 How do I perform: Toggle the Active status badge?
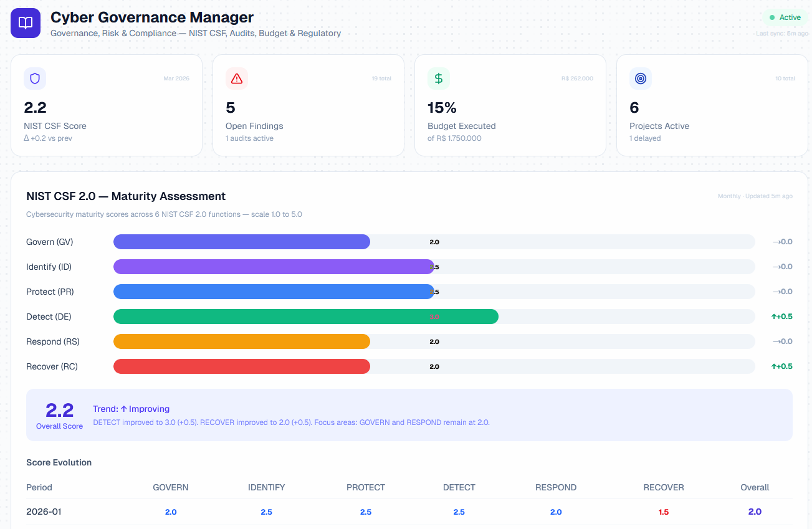785,17
